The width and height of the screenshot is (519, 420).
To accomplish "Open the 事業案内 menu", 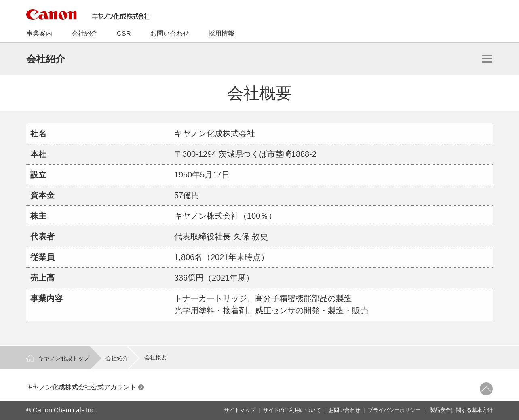I will tap(39, 34).
